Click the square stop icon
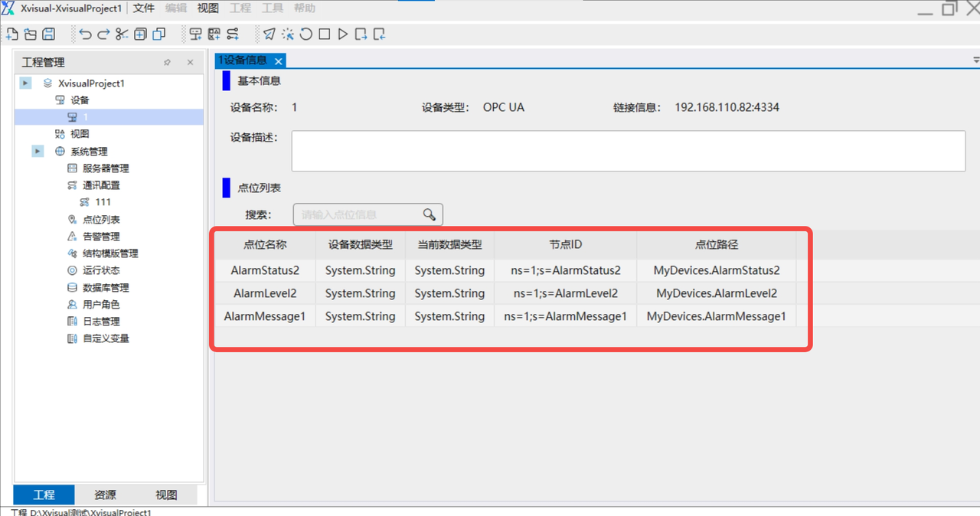This screenshot has height=516, width=980. [325, 34]
